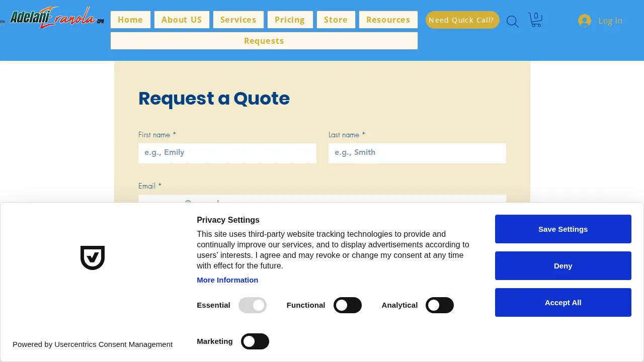Click the user avatar icon
This screenshot has height=362, width=644.
(x=585, y=21)
